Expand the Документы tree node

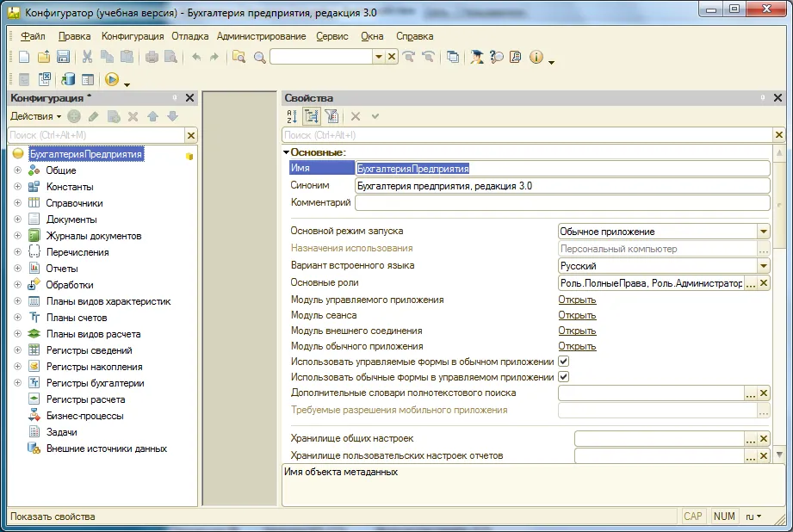(x=18, y=220)
